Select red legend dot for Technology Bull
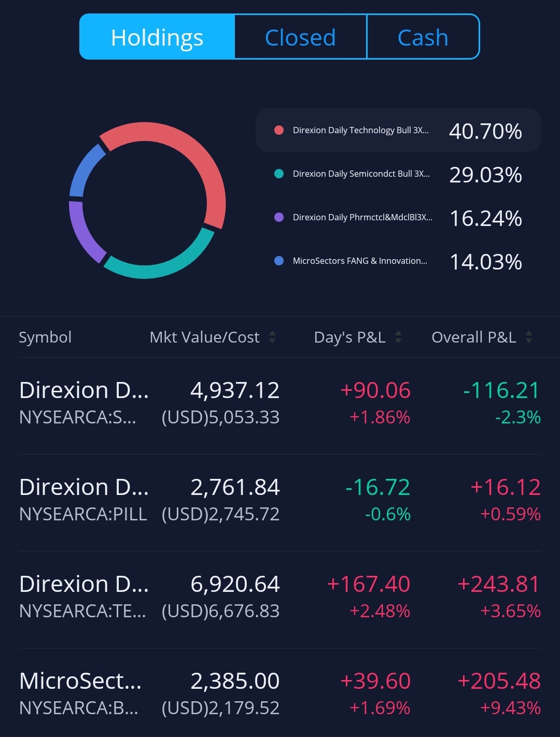 click(x=279, y=130)
